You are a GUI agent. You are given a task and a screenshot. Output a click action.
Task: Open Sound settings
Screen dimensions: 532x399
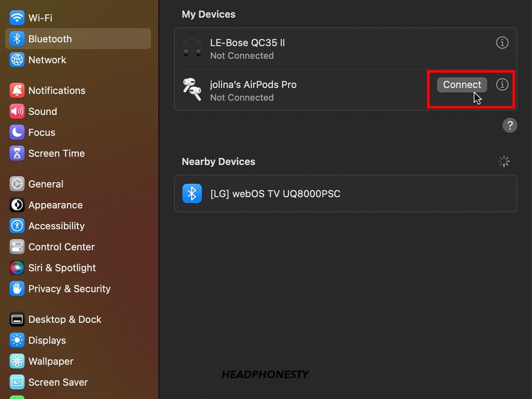43,111
